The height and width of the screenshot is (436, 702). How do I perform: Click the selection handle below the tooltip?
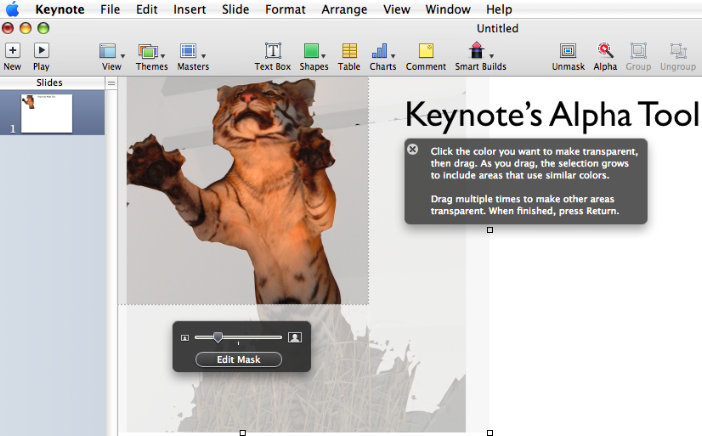coord(490,230)
